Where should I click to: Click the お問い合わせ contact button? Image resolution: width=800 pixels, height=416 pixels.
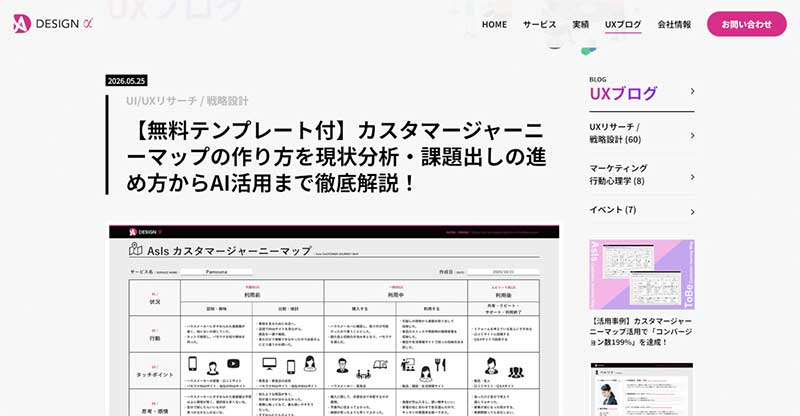(746, 24)
